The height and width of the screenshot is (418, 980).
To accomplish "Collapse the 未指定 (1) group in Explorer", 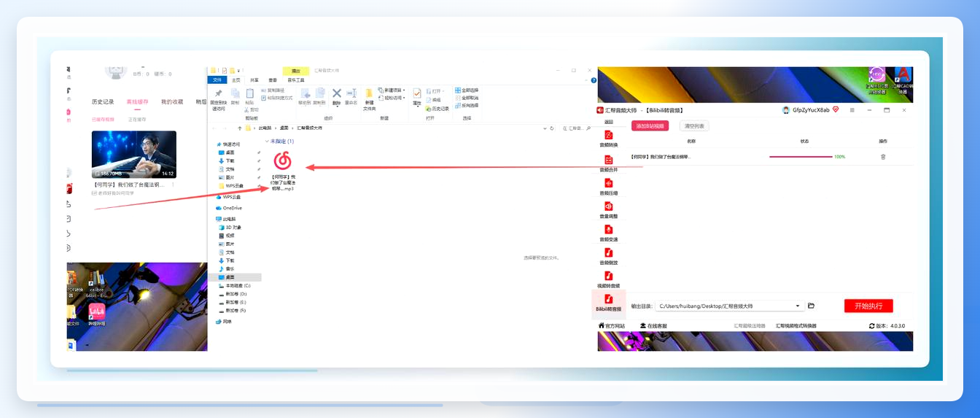I will click(x=268, y=141).
